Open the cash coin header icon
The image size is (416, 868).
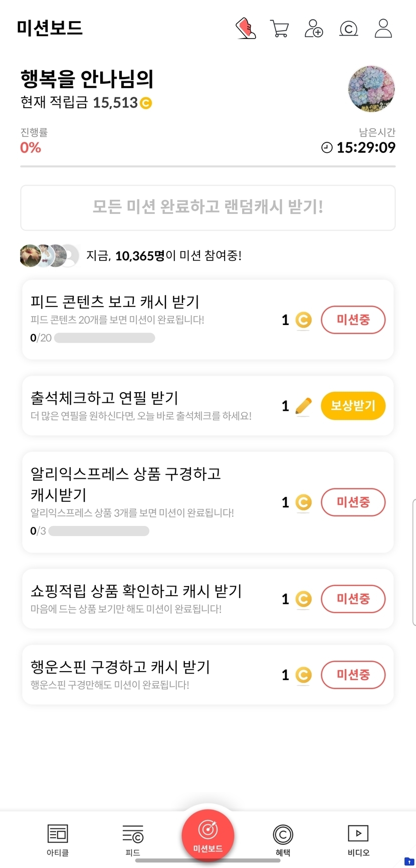tap(348, 29)
